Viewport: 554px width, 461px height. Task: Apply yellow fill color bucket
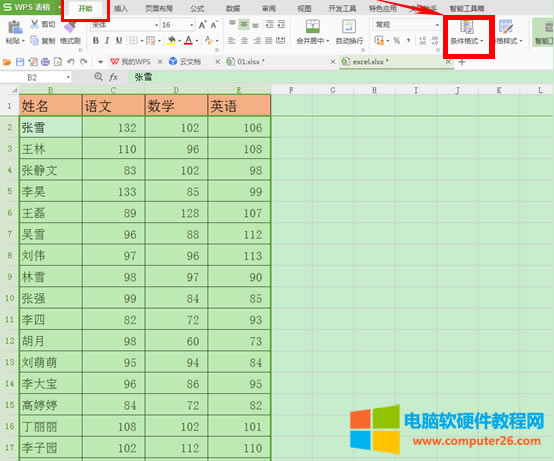click(x=171, y=41)
